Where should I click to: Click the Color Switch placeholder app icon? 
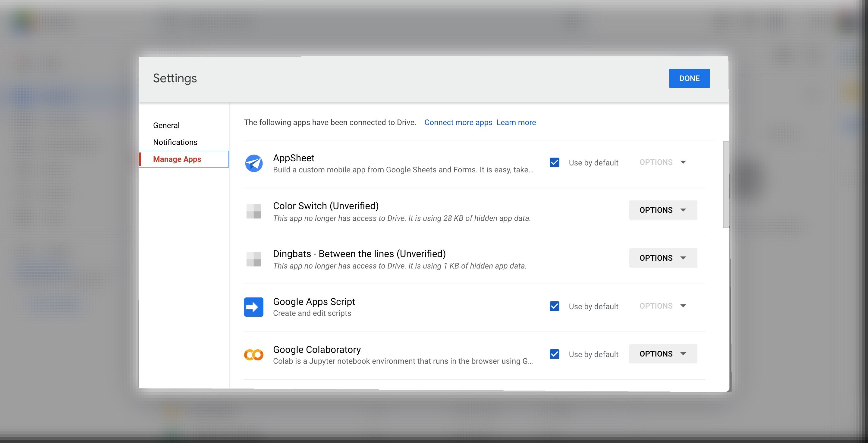pos(253,211)
